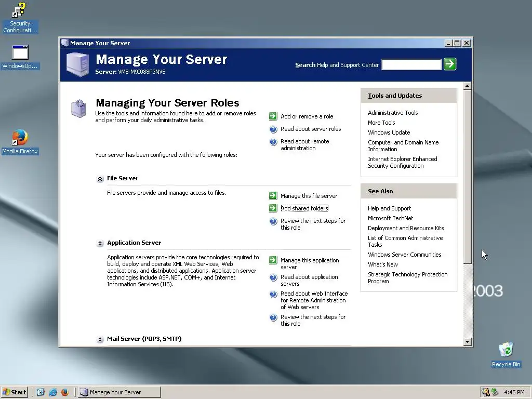Click the scrollbar down arrow
Image resolution: width=532 pixels, height=399 pixels.
(x=467, y=342)
